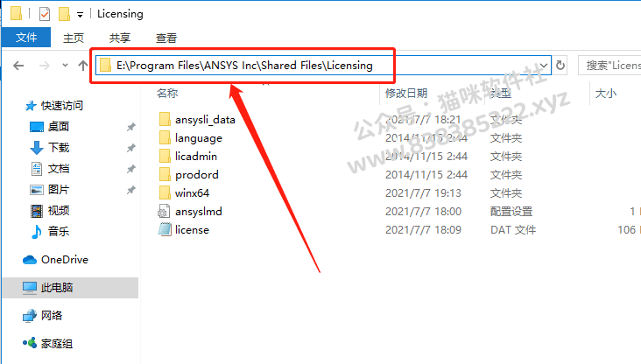Click the Back navigation arrow
The height and width of the screenshot is (364, 641).
[18, 66]
